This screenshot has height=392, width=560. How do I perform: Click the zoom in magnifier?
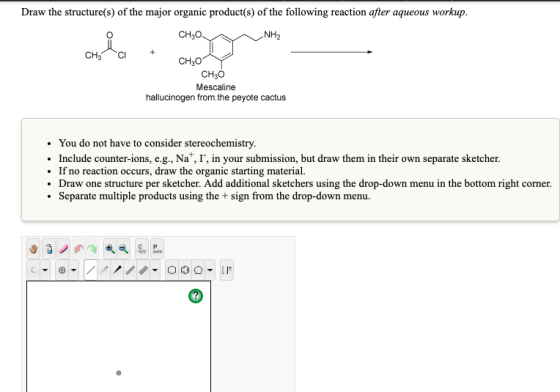coord(110,249)
